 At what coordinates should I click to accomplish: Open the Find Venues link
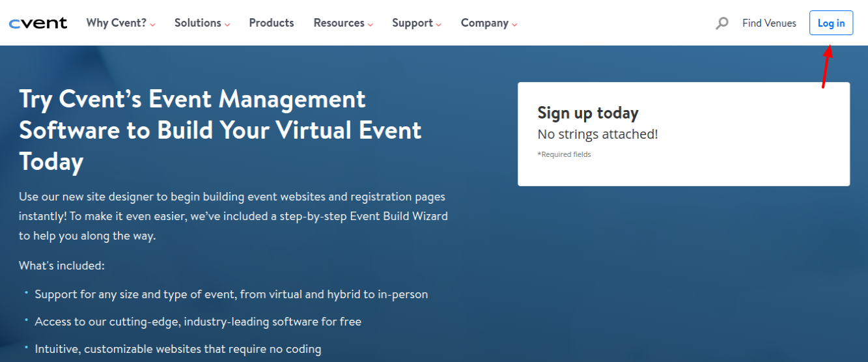pos(769,23)
